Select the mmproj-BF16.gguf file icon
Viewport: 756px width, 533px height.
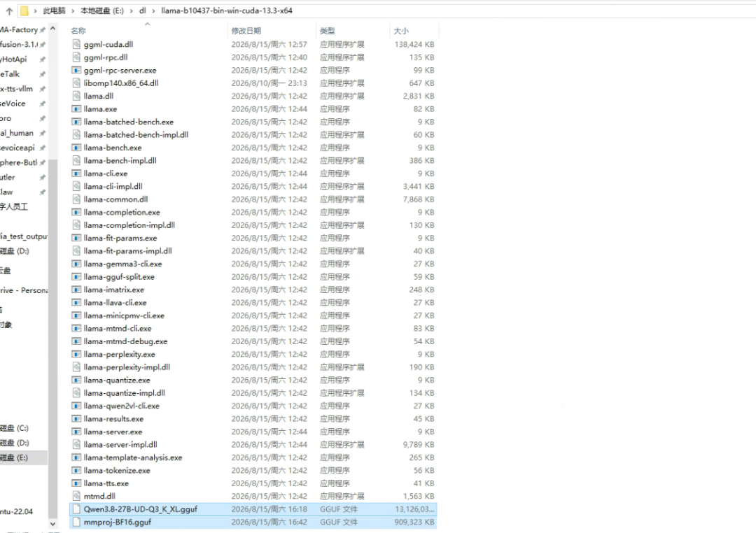pyautogui.click(x=76, y=522)
